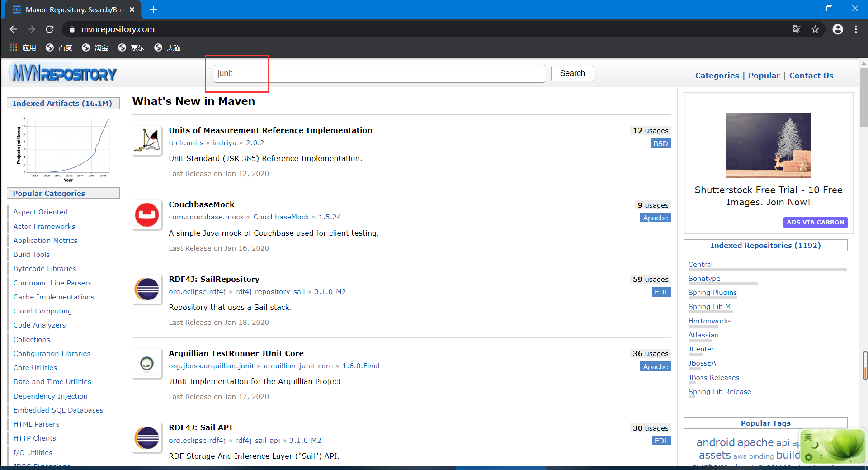Open the Central repository link
Image resolution: width=868 pixels, height=470 pixels.
point(700,264)
